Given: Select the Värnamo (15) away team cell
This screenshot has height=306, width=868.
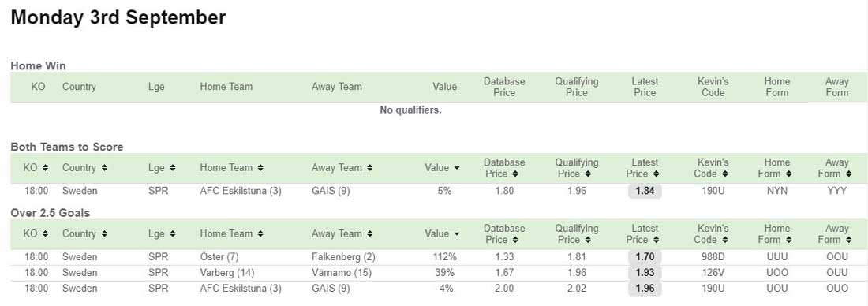Looking at the screenshot, I should click(342, 273).
